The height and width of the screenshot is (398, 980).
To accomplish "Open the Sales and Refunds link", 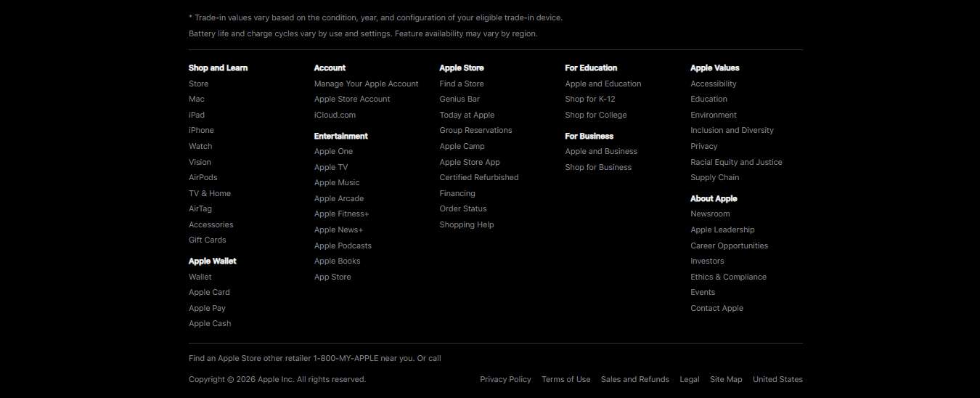I will coord(634,379).
